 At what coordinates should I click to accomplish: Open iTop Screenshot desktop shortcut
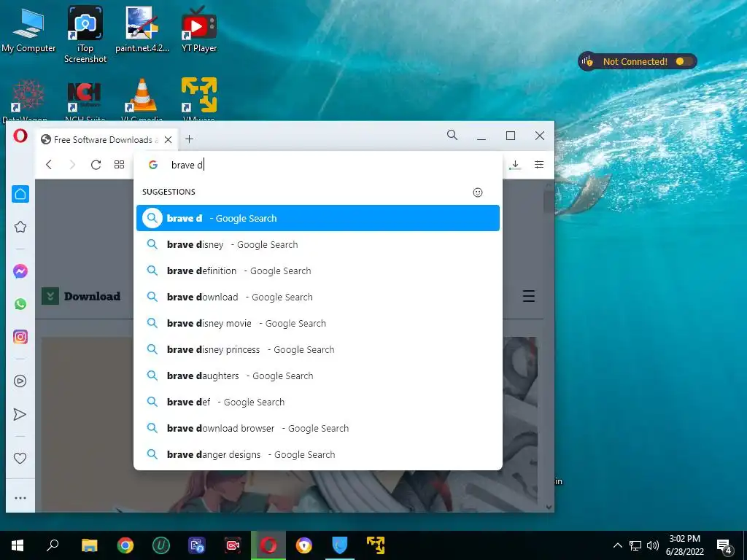[x=85, y=34]
